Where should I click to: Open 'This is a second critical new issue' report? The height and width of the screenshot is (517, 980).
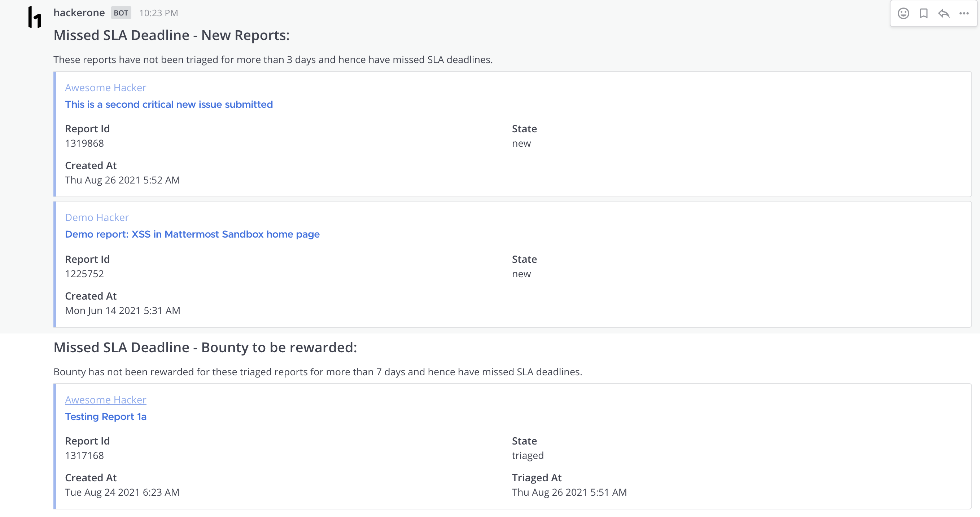click(x=169, y=104)
